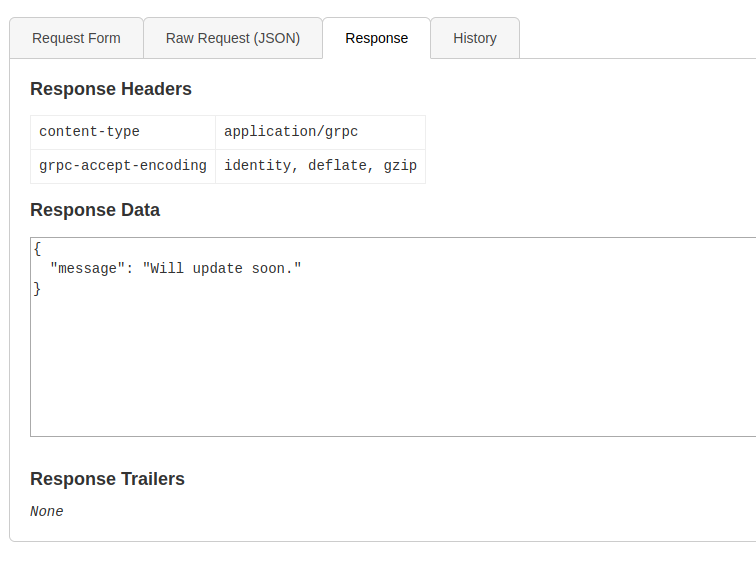Click the Response Headers heading
Viewport: 756px width, 569px height.
[111, 89]
